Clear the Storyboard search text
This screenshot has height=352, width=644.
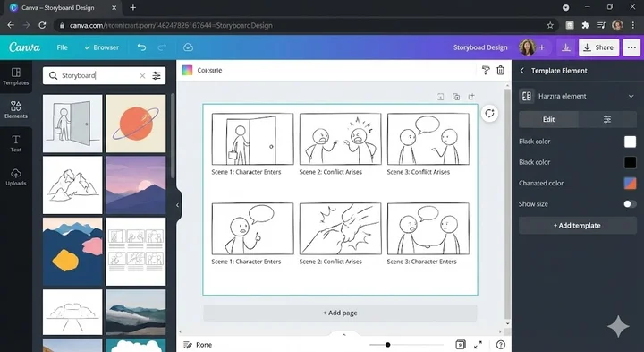coord(142,75)
